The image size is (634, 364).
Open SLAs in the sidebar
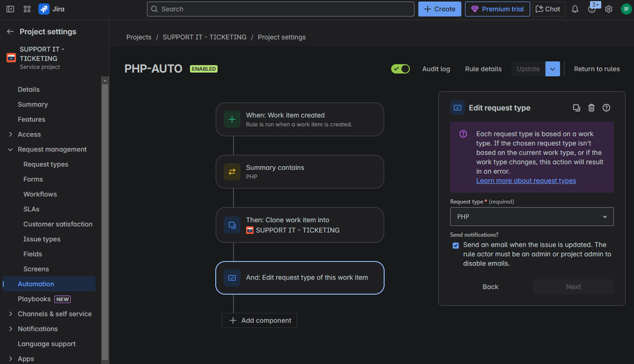(32, 209)
